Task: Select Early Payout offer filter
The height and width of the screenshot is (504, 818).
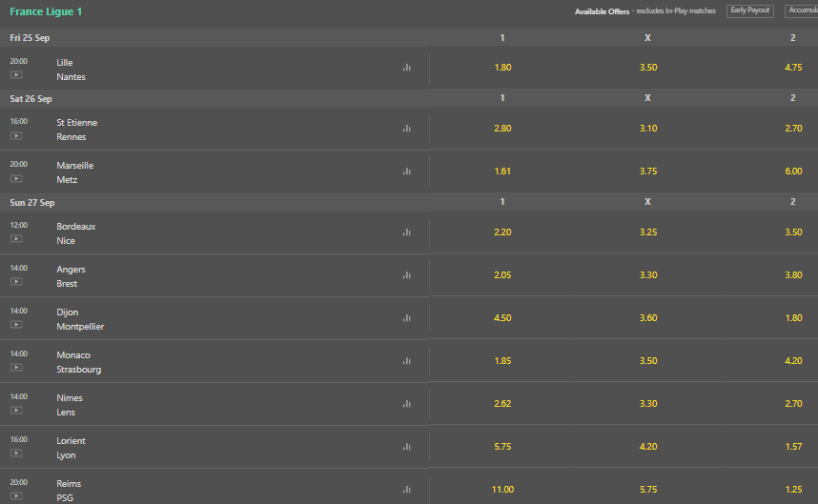Action: click(x=749, y=10)
